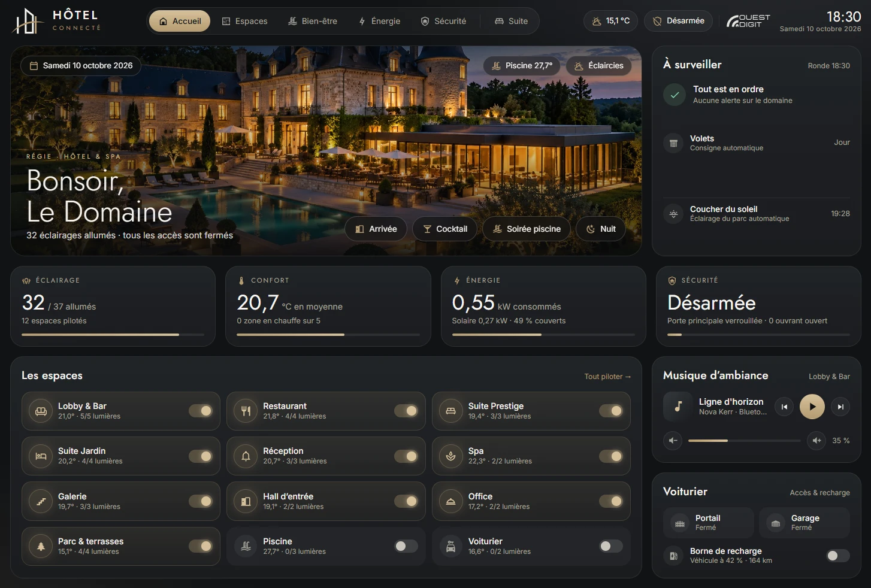
Task: Click the Énergie consumption progress bar
Action: (543, 335)
